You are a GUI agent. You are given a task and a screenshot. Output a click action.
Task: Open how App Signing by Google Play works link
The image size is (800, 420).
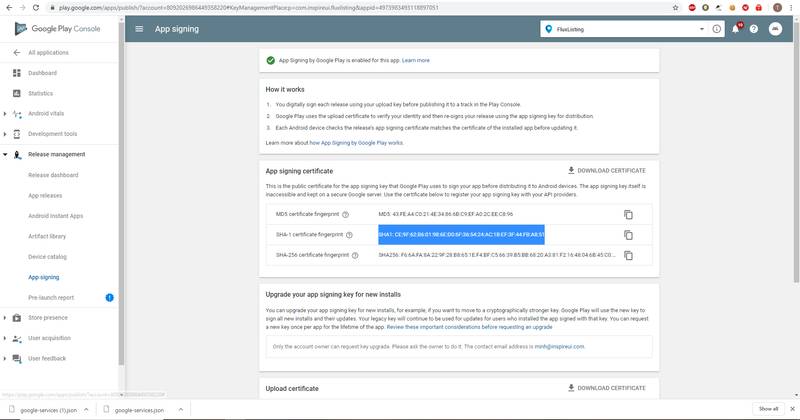(x=356, y=143)
